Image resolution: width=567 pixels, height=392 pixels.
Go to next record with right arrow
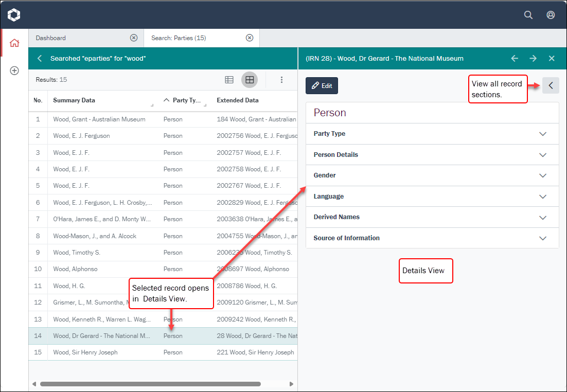[533, 59]
